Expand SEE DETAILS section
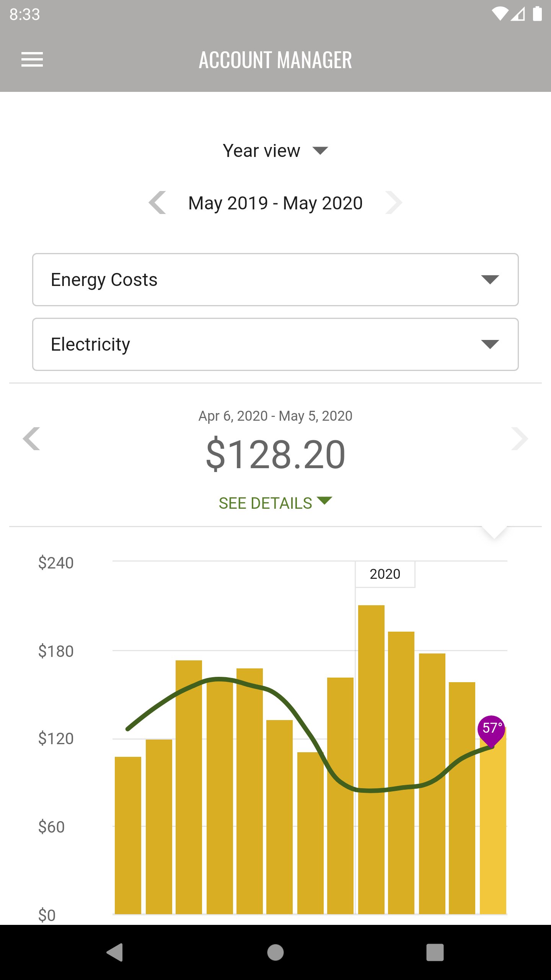Viewport: 551px width, 980px height. pyautogui.click(x=275, y=503)
